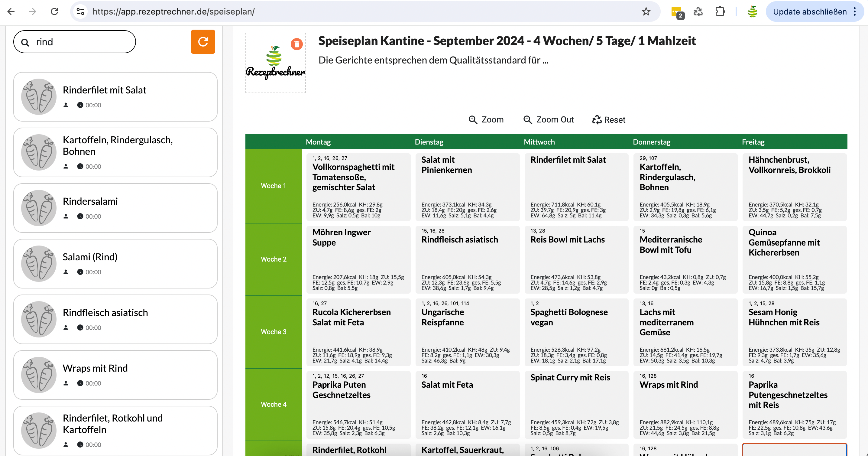Open site info icon in address bar
868x456 pixels.
[80, 11]
